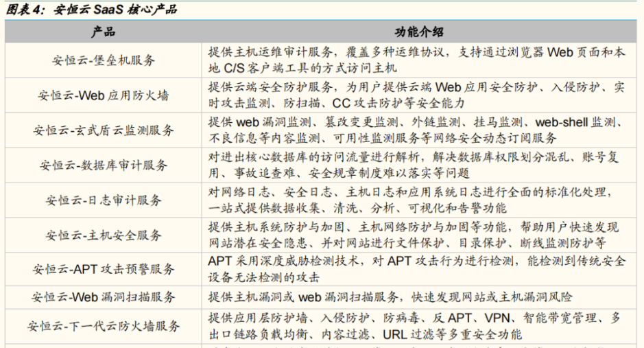Click the line with 'CC攻击防护等安全能力'
This screenshot has height=348, width=644.
336,103
